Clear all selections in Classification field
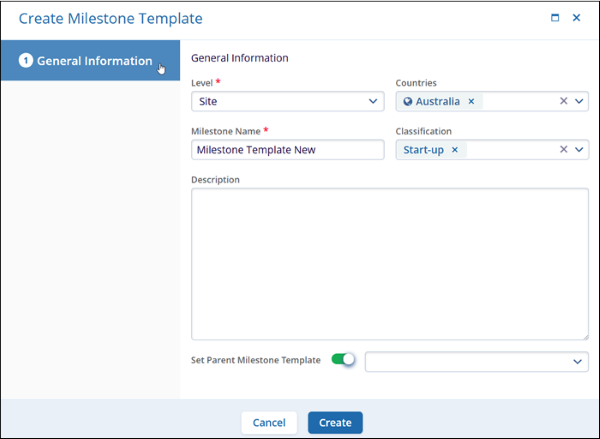The width and height of the screenshot is (600, 439). coord(563,150)
